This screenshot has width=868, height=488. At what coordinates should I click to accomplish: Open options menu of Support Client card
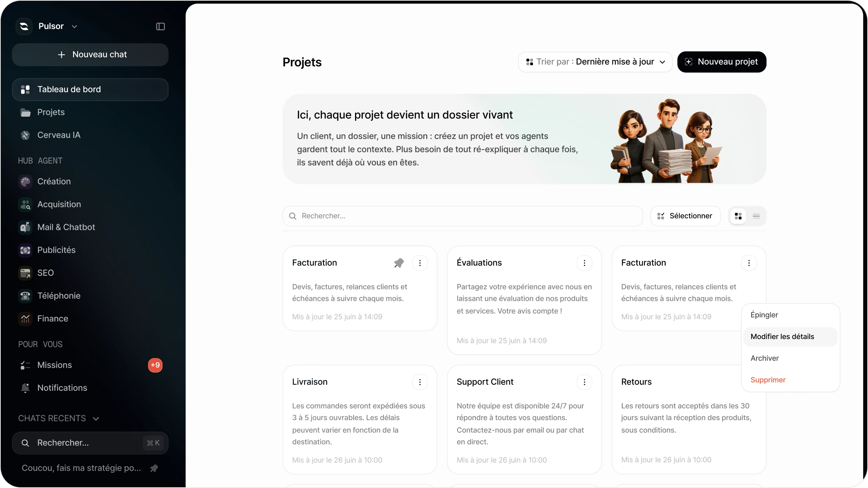(x=585, y=382)
